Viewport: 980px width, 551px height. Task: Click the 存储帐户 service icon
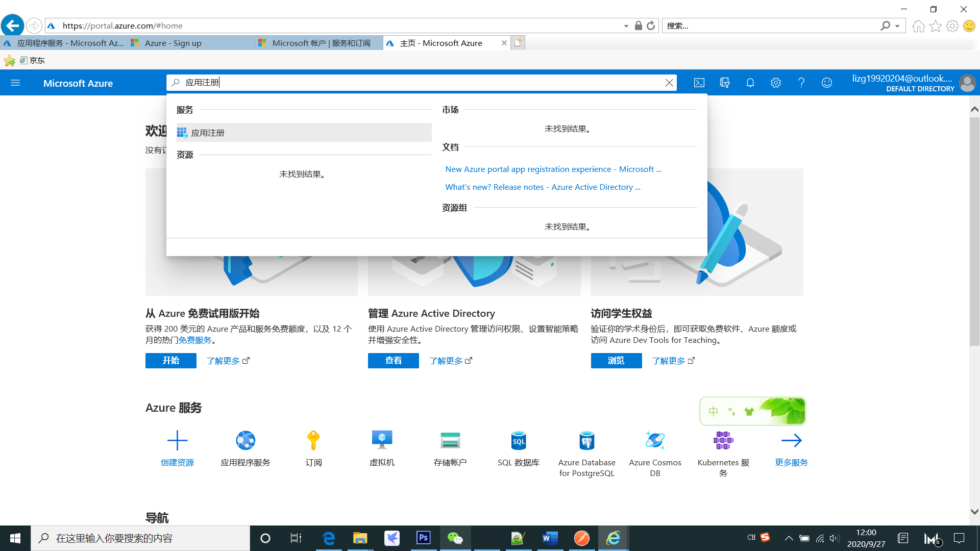pos(450,440)
